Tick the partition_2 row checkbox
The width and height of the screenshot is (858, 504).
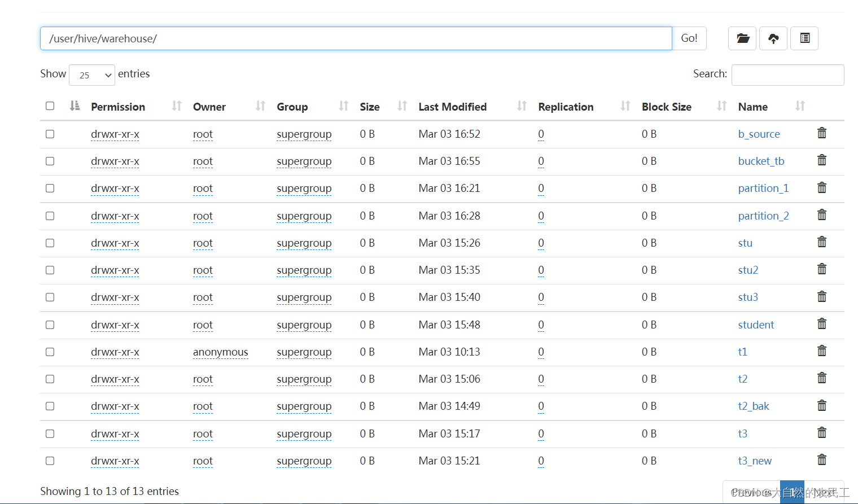[x=50, y=216]
